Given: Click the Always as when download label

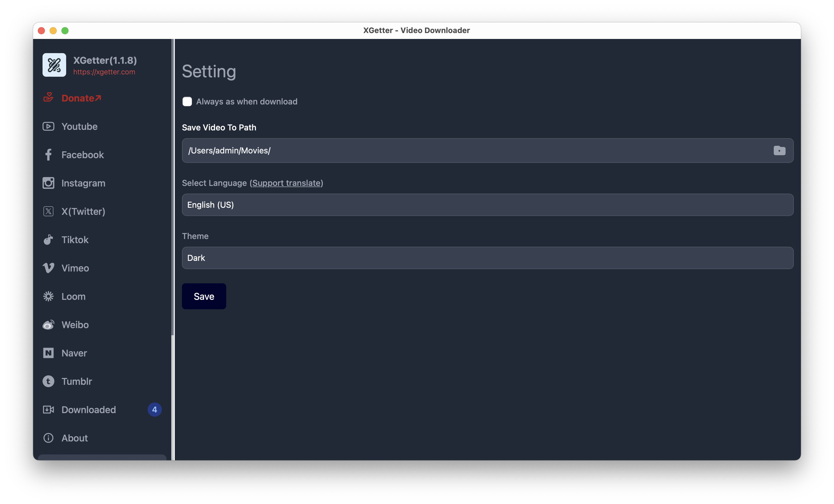Looking at the screenshot, I should 247,102.
